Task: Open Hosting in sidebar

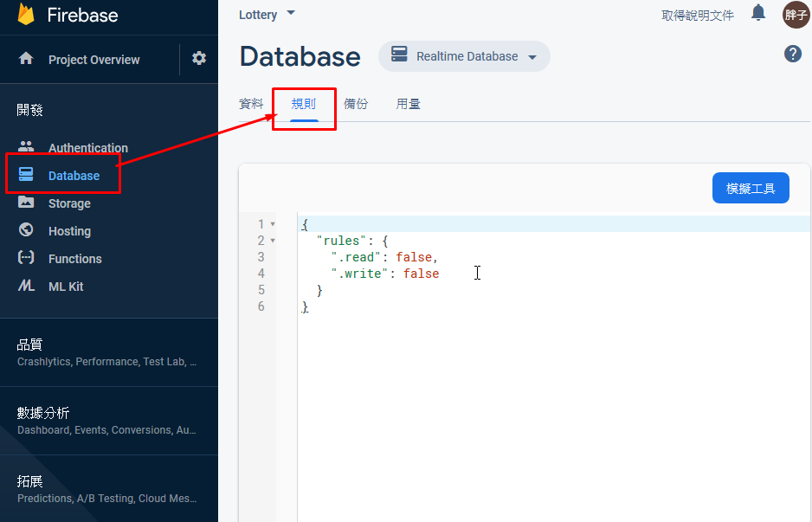Action: (x=69, y=231)
